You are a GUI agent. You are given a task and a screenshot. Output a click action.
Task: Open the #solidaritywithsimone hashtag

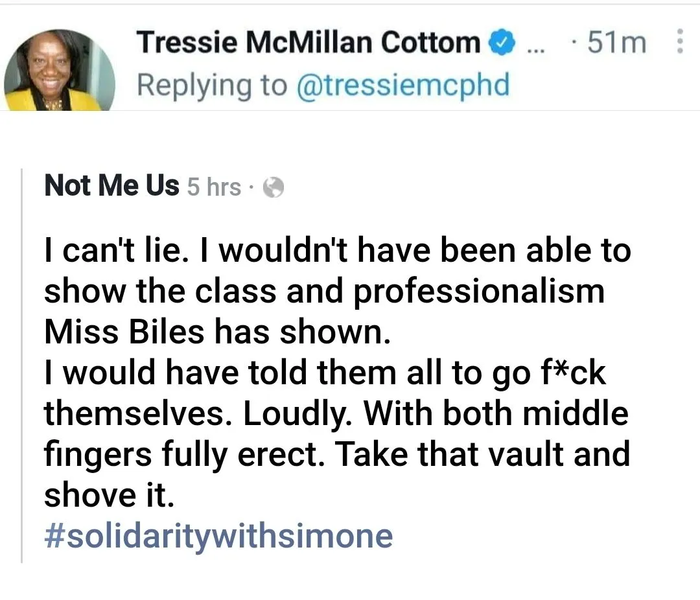(x=218, y=535)
